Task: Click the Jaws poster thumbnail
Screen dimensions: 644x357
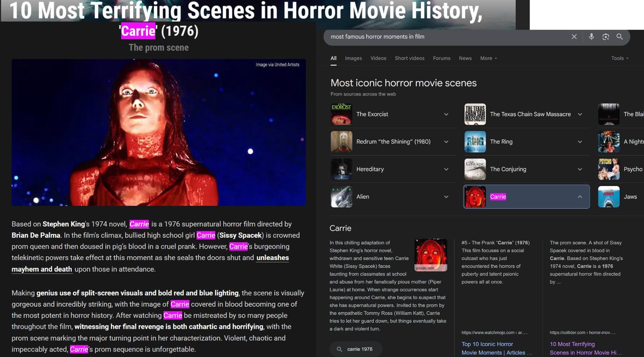Action: (609, 197)
